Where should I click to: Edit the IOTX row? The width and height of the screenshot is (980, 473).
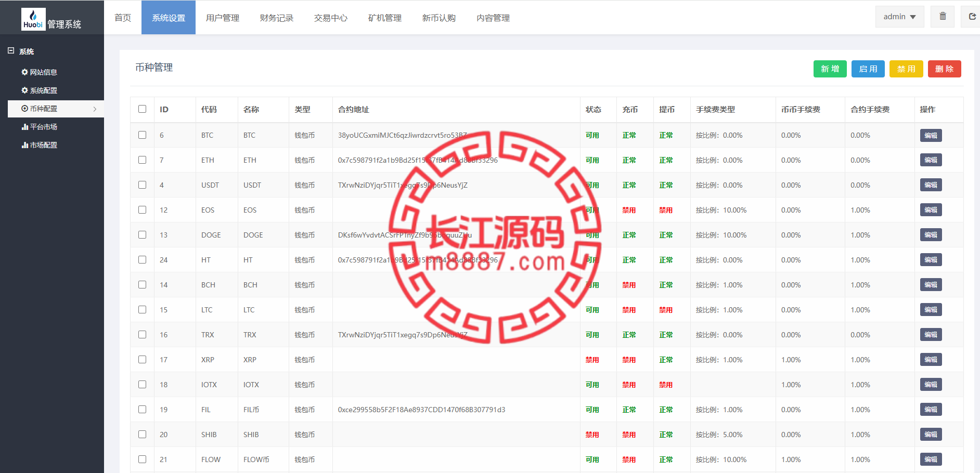(931, 385)
